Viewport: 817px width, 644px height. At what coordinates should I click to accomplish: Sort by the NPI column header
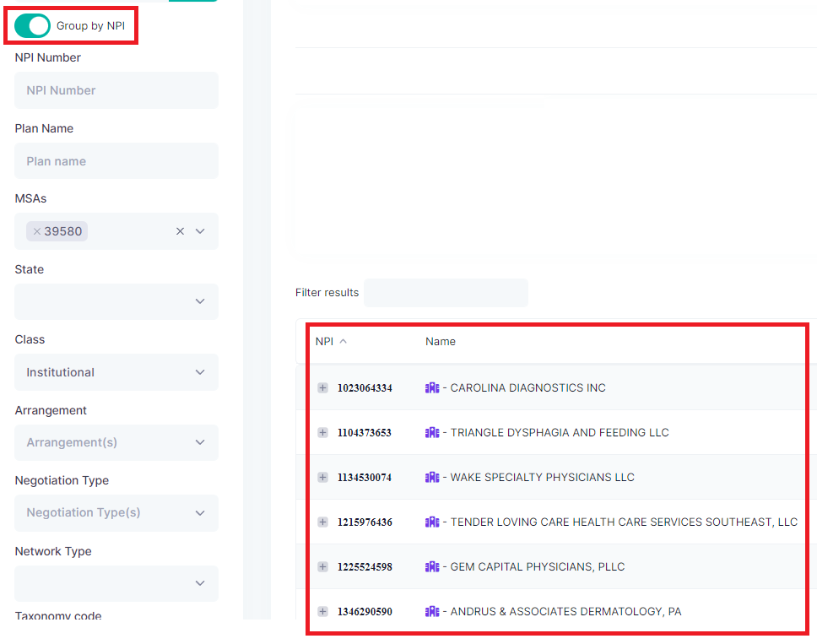(324, 341)
